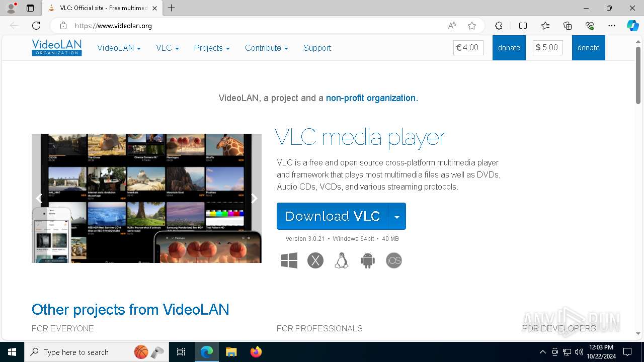
Task: Select the iOS platform icon
Action: pyautogui.click(x=394, y=260)
